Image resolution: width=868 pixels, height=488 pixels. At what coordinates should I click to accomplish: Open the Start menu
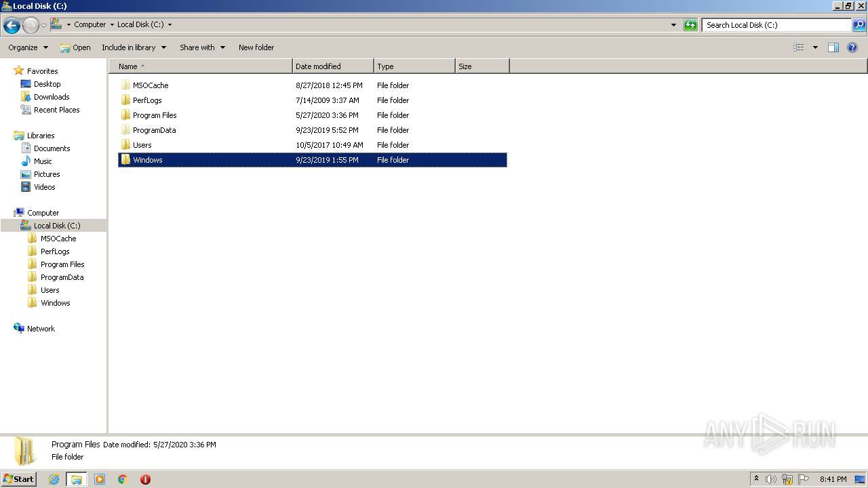(x=18, y=479)
